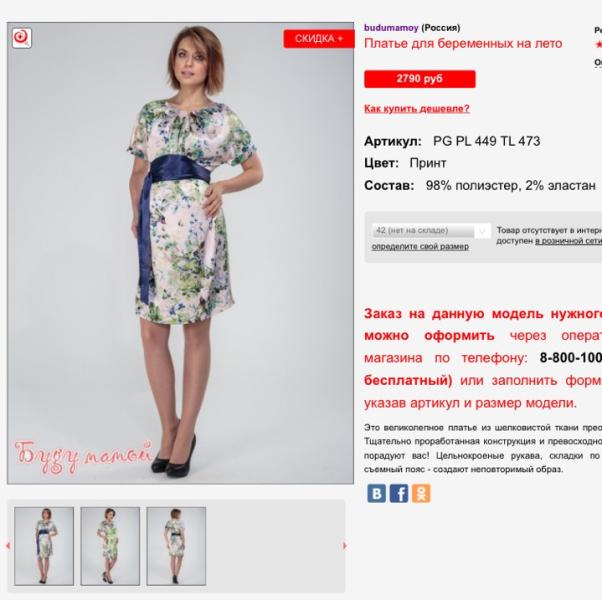602x600 pixels.
Task: Click the right thumbnail carousel arrow
Action: (344, 545)
